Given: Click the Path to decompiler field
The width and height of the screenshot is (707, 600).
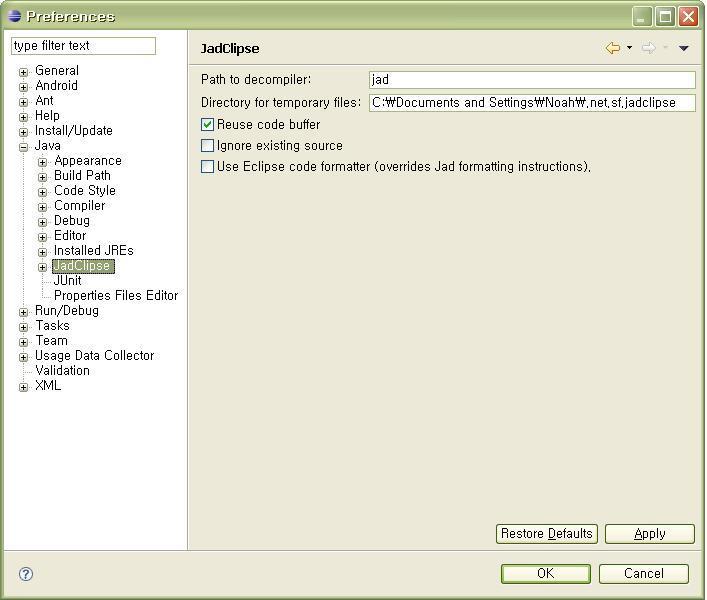Looking at the screenshot, I should point(532,80).
